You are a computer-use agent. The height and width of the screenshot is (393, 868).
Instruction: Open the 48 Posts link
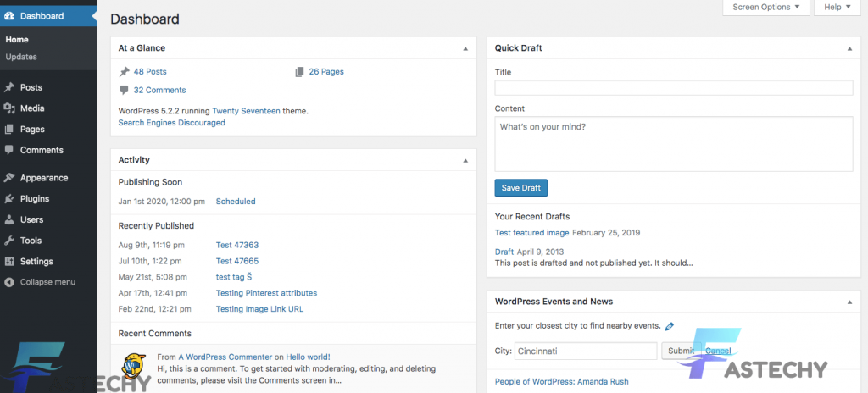coord(150,72)
